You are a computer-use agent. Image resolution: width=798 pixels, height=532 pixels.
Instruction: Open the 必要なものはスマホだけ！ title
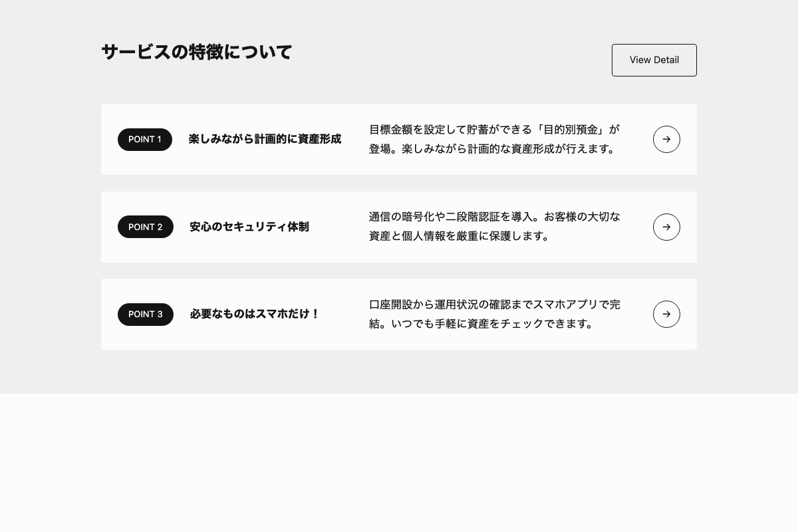click(x=255, y=315)
